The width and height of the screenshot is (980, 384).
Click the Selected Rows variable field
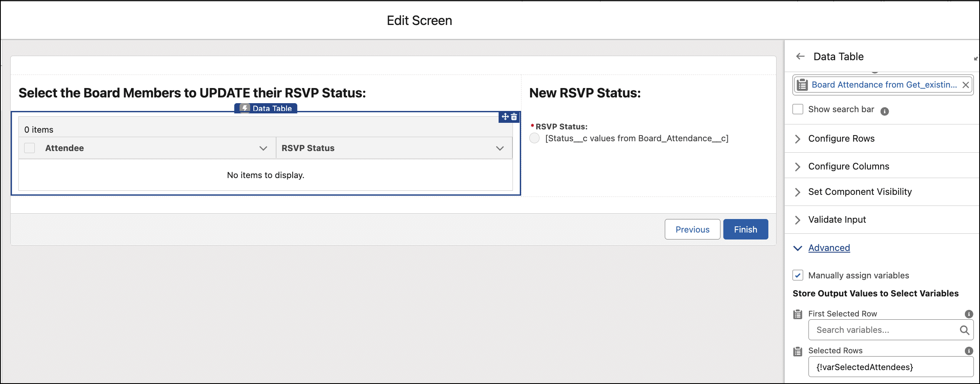coord(891,367)
